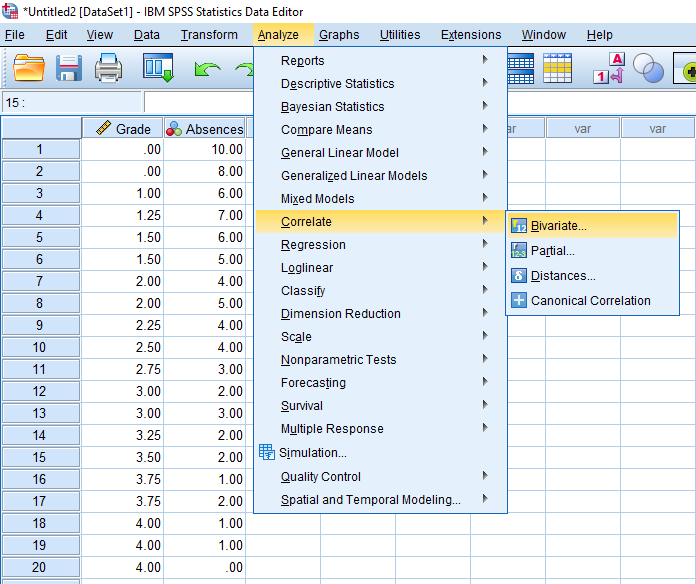Viewport: 696px width, 584px height.
Task: Expand the Forecasting submenu
Action: pyautogui.click(x=380, y=383)
